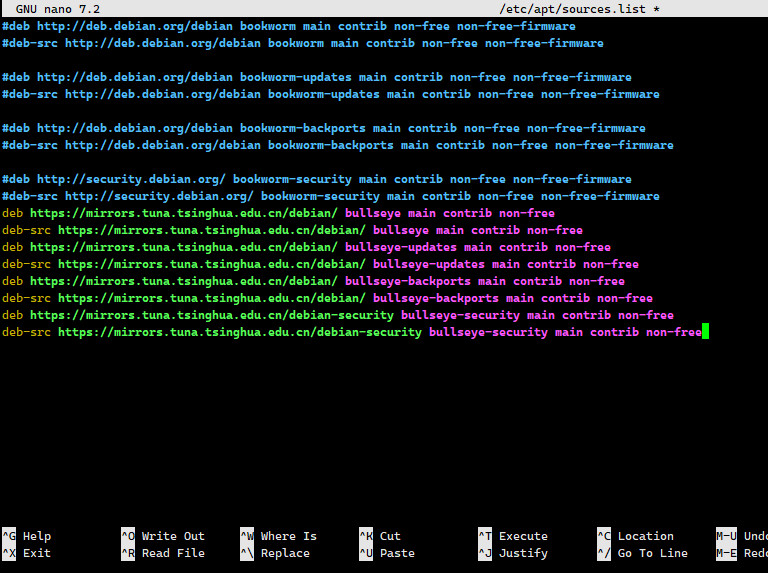Click the /etc/apt/sources.list filename in title bar
Screen dimensions: 768x573
[x=572, y=9]
